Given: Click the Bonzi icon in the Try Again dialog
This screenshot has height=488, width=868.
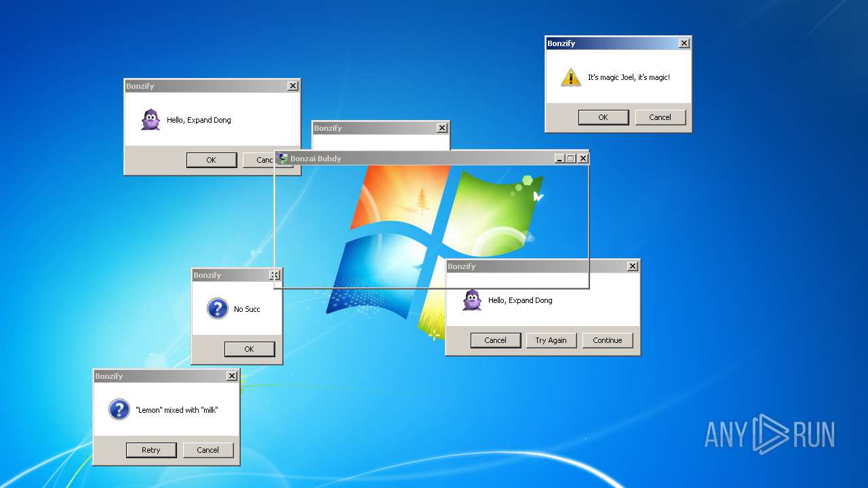Looking at the screenshot, I should tap(472, 300).
